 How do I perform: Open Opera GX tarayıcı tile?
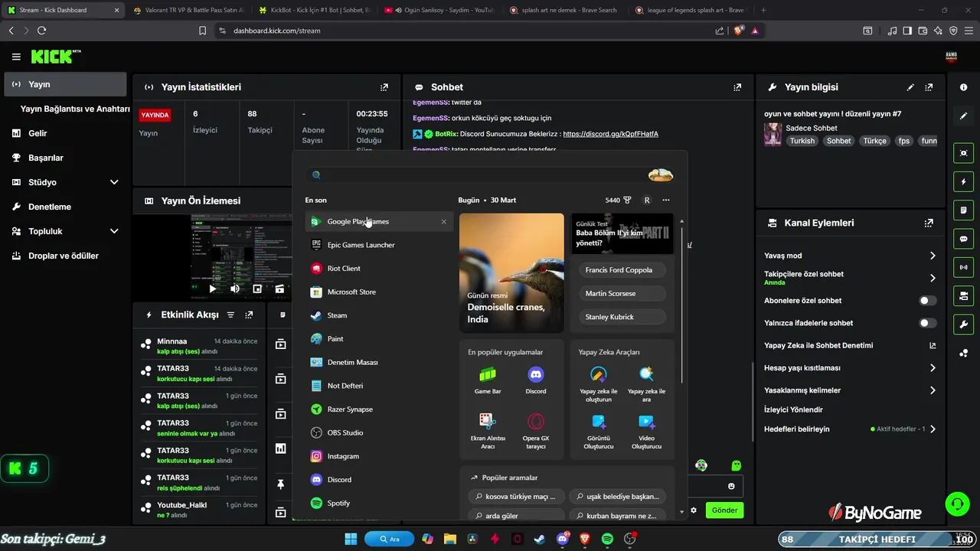tap(536, 430)
